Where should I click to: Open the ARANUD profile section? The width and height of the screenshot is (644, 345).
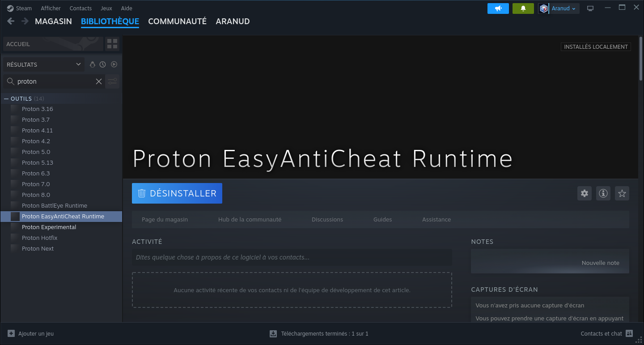coord(233,21)
